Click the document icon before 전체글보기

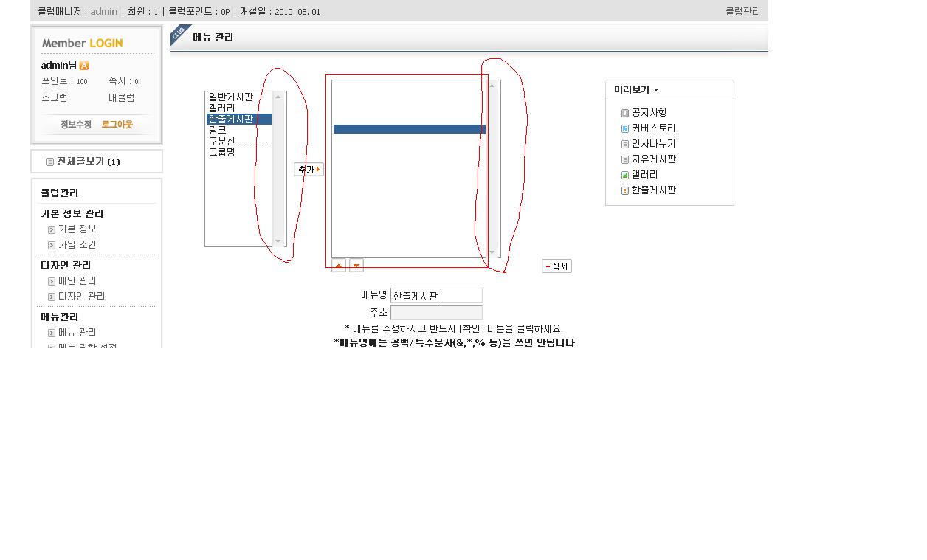[x=50, y=162]
